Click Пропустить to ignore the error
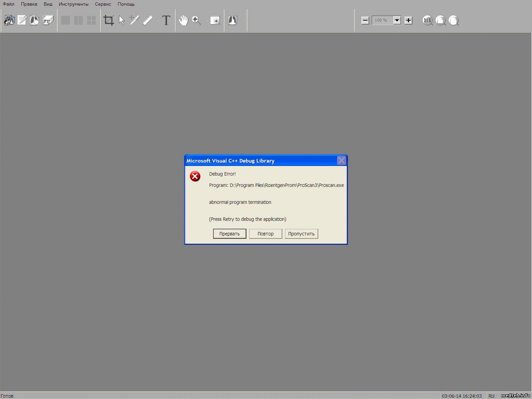Screen dimensions: 532x399 pos(301,234)
